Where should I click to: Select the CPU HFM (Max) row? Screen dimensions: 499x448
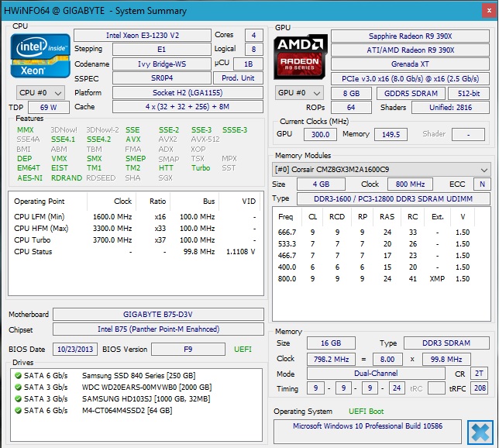click(x=135, y=229)
